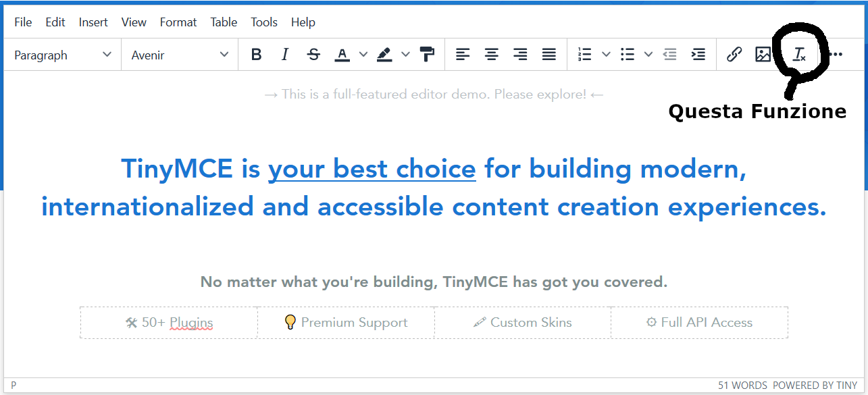Align text right
This screenshot has height=395, width=868.
pyautogui.click(x=521, y=55)
